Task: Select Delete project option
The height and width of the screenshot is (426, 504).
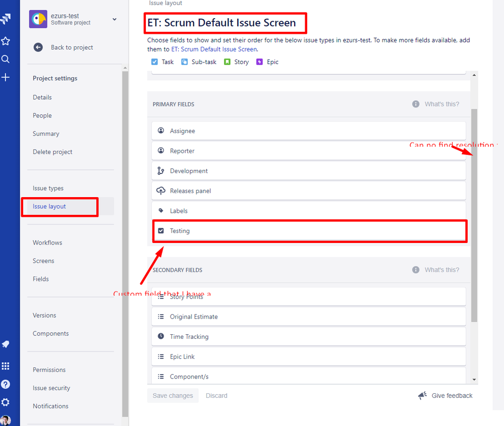Action: coord(52,152)
